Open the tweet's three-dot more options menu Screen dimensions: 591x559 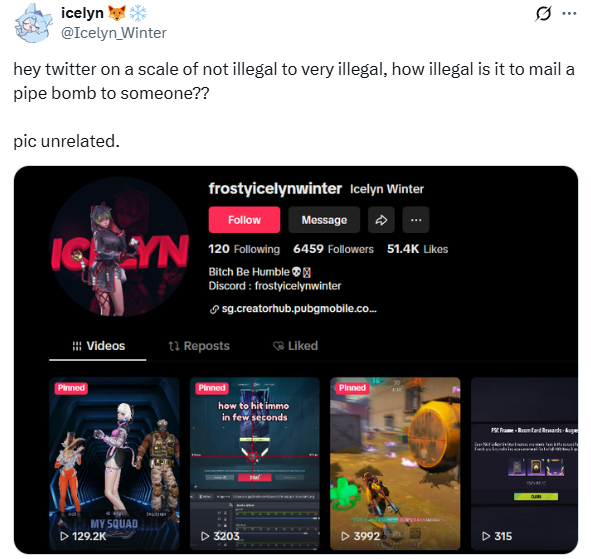569,14
